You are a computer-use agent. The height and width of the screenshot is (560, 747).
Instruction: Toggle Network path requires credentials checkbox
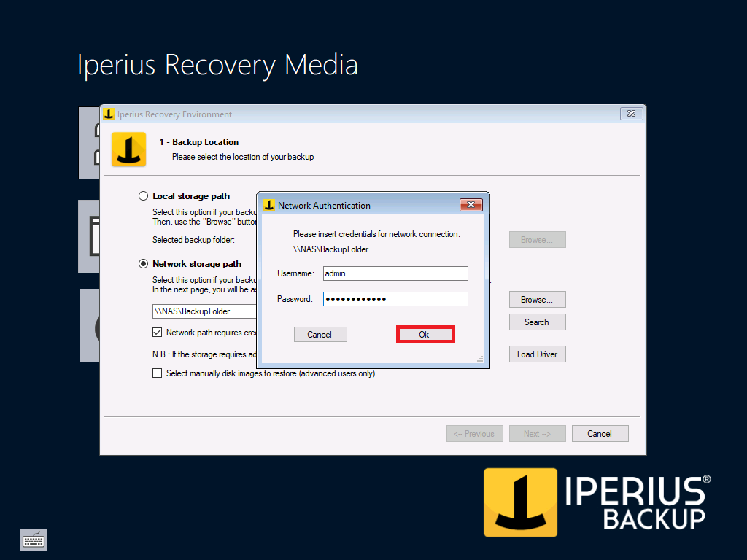[158, 332]
